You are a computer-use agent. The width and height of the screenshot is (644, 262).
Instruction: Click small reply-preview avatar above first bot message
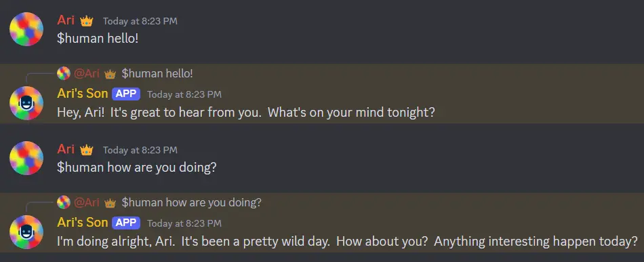(x=64, y=73)
